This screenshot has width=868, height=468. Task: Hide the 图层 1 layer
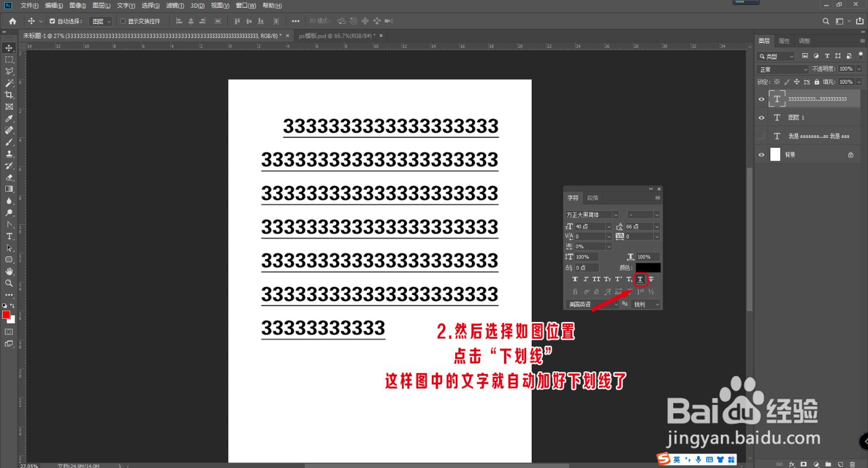(x=761, y=118)
